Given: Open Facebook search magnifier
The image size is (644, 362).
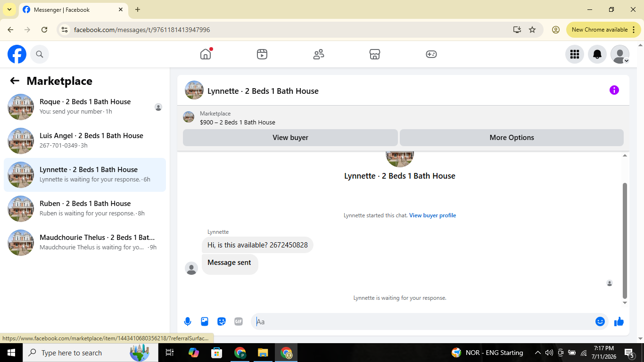Looking at the screenshot, I should click(x=40, y=54).
